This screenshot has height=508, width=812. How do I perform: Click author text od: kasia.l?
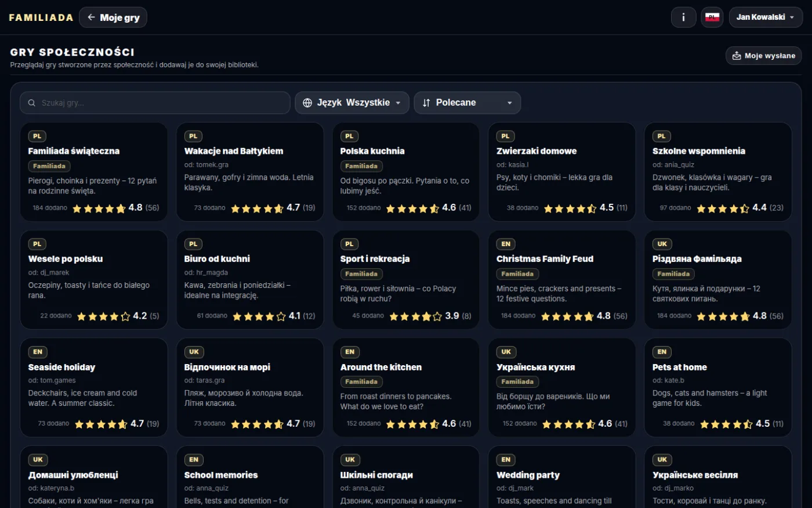point(513,165)
